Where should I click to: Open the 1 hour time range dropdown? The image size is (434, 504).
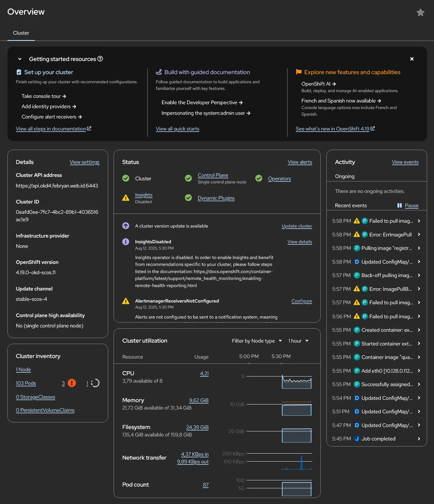pyautogui.click(x=298, y=341)
